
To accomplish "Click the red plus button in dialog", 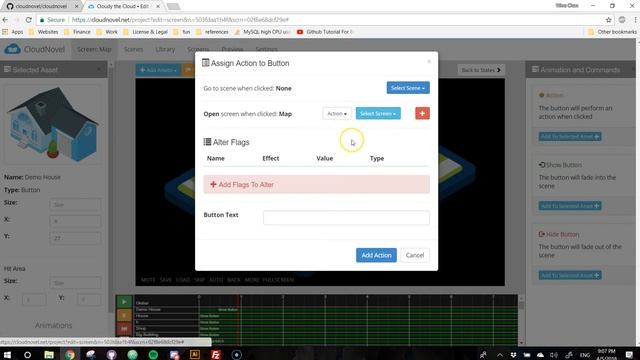I will coord(422,113).
